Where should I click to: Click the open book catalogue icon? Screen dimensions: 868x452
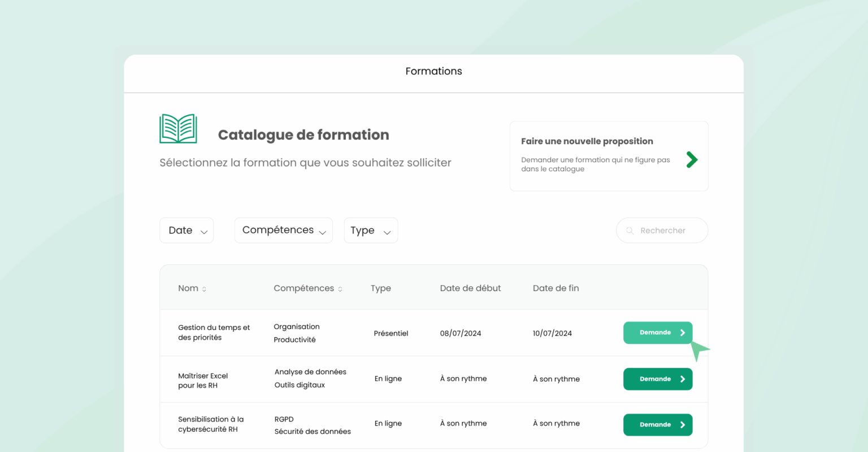coord(178,128)
